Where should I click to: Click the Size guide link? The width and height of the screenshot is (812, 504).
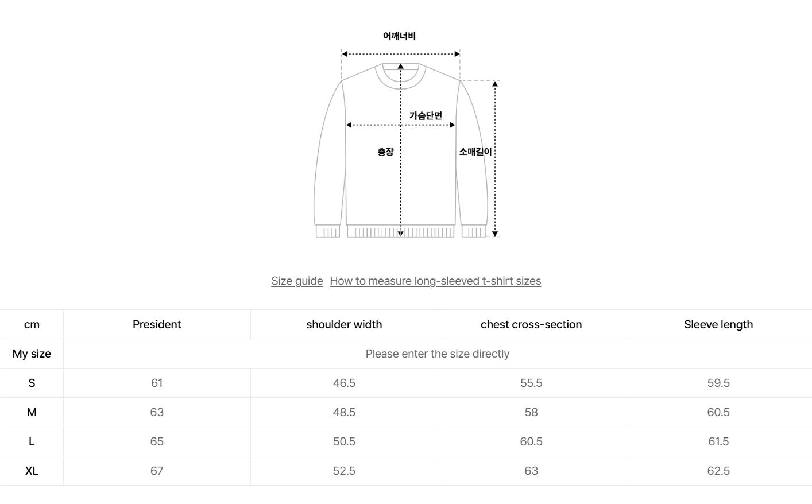[297, 281]
